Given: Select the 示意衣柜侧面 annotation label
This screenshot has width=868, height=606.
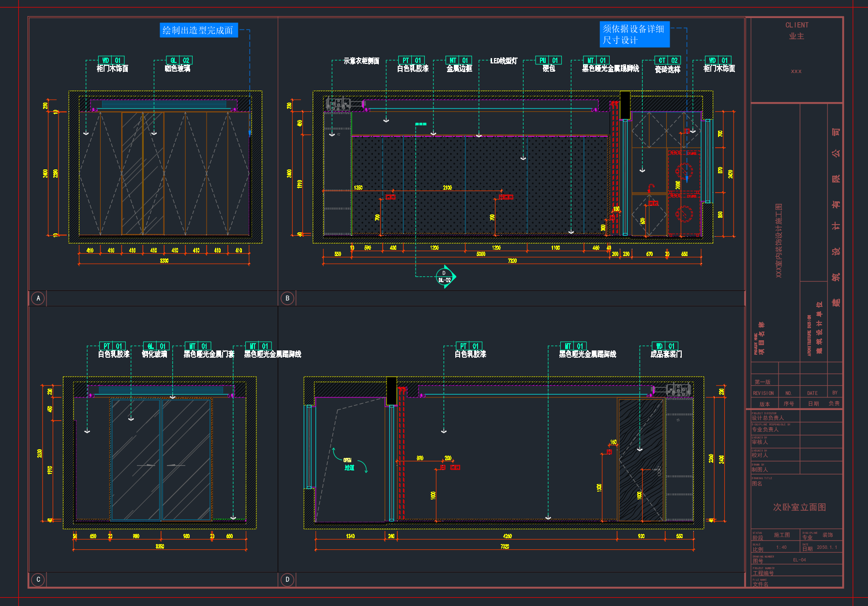Looking at the screenshot, I should coord(361,61).
